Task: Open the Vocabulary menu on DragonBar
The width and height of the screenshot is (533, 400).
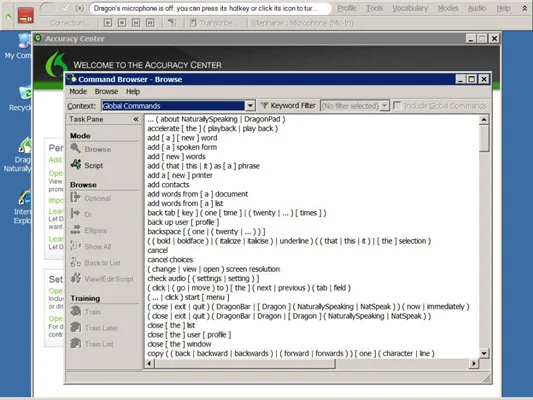Action: 410,8
